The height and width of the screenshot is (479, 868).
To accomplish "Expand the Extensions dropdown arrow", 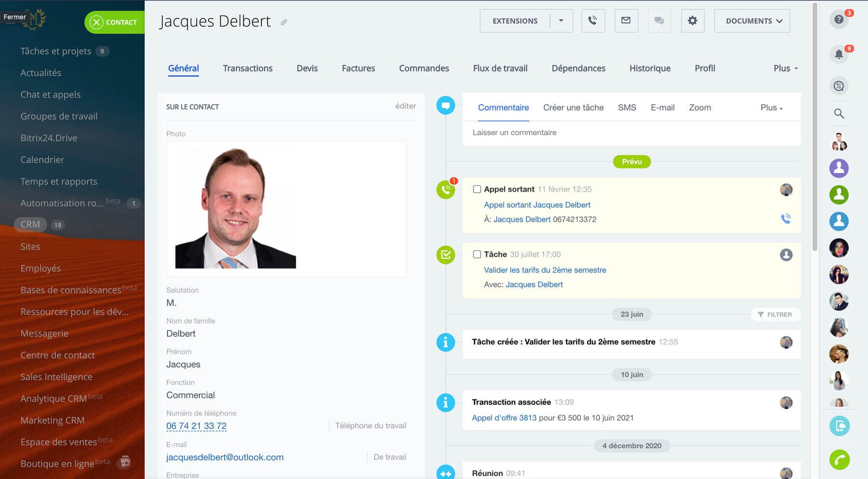I will (x=561, y=21).
